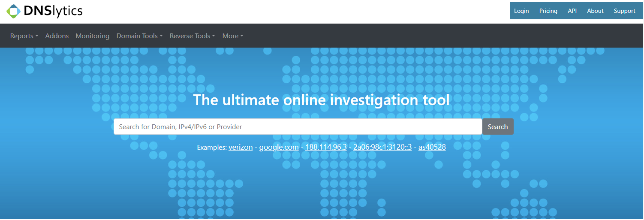Click the DNSlytics logo icon
The width and height of the screenshot is (644, 220).
pos(13,11)
